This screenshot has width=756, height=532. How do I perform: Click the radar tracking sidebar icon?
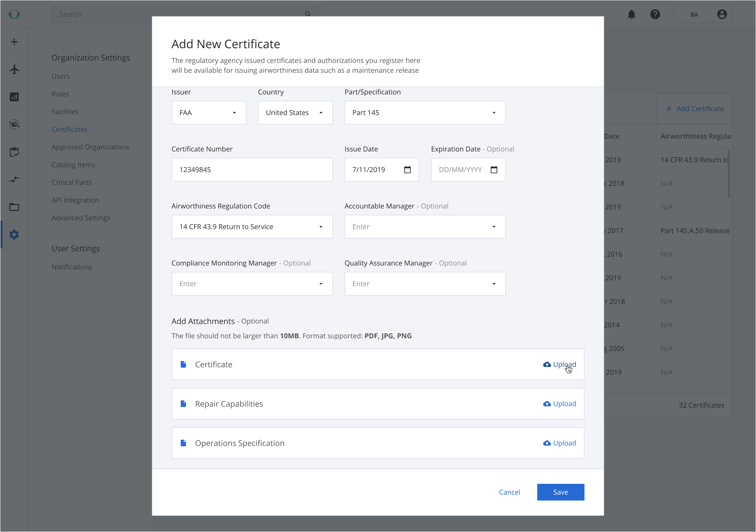[x=14, y=124]
